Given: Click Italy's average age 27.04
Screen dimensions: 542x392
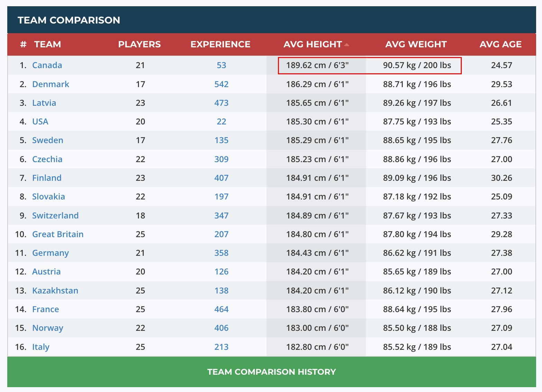Looking at the screenshot, I should pos(502,347).
